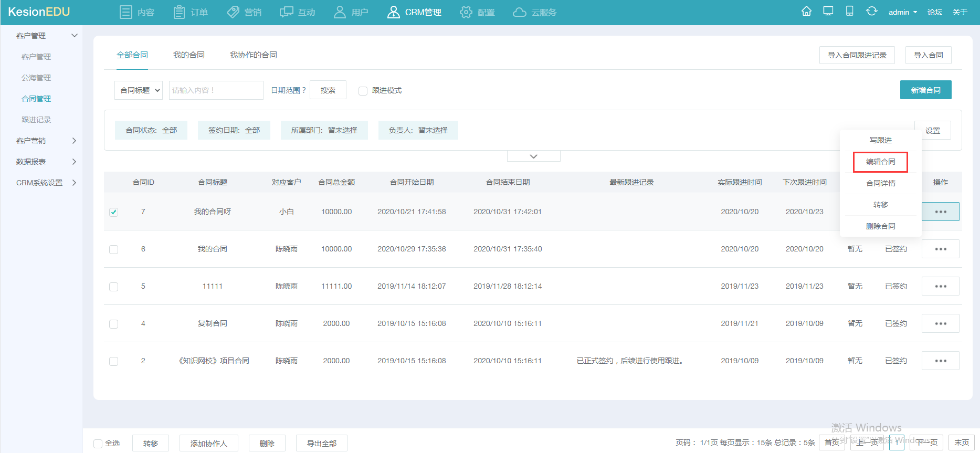Go to the home house icon
Screen dimensions: 980x453
[807, 11]
